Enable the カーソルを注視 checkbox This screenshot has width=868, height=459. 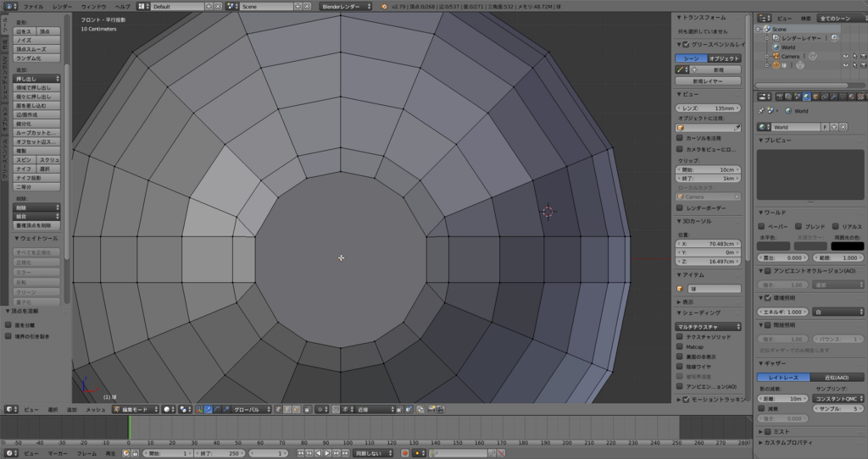point(680,138)
